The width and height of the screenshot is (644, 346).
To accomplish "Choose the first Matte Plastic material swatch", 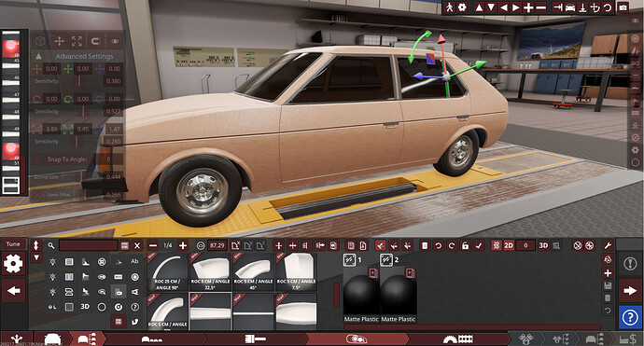I will (361, 295).
